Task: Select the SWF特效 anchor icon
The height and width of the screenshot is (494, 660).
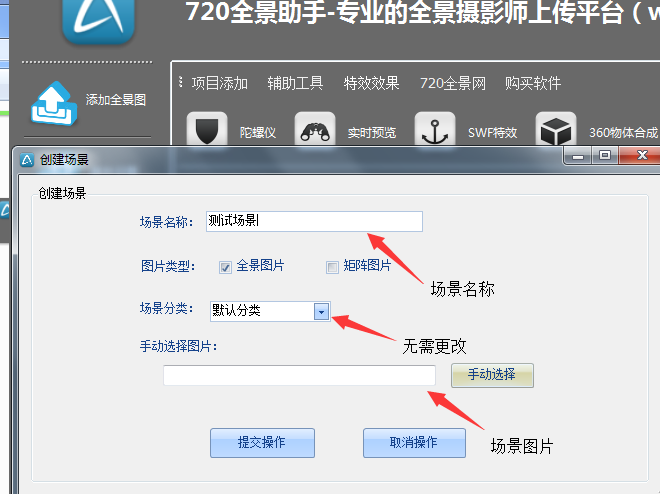Action: pos(435,129)
